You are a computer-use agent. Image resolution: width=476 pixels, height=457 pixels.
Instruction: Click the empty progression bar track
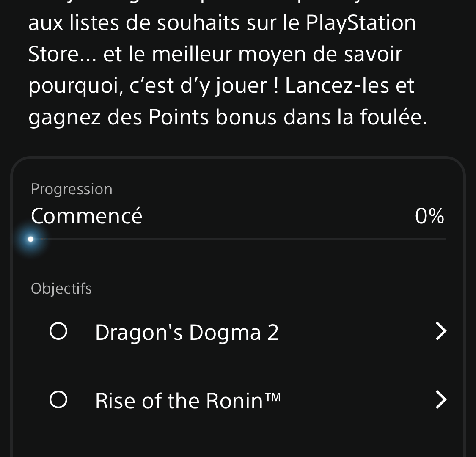click(238, 239)
